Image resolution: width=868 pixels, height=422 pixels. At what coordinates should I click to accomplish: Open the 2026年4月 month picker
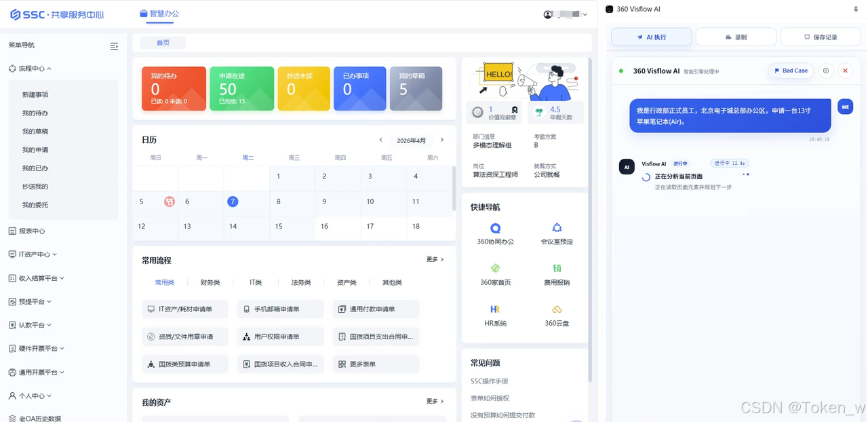tap(411, 140)
